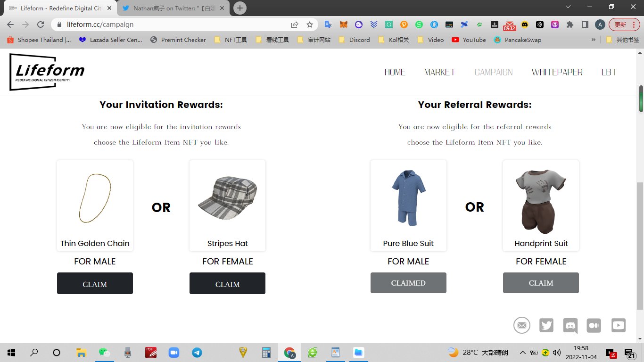Open the PancakeSwap bookmark

pyautogui.click(x=517, y=40)
